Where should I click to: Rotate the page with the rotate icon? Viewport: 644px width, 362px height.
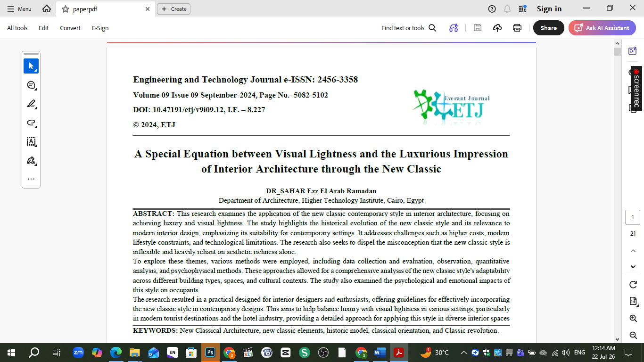(633, 284)
